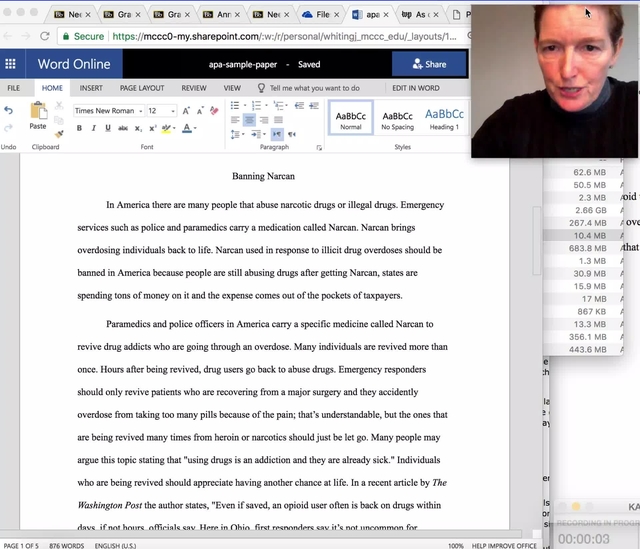Set right-to-left text direction
The width and height of the screenshot is (640, 549).
(x=292, y=134)
